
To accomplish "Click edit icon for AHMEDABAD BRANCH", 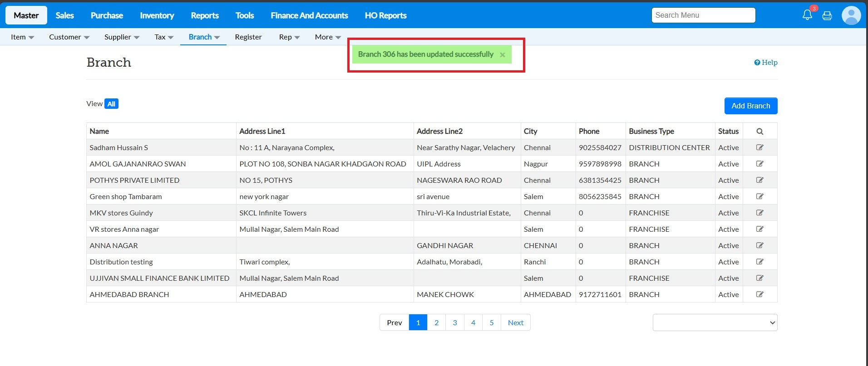I will click(x=759, y=294).
